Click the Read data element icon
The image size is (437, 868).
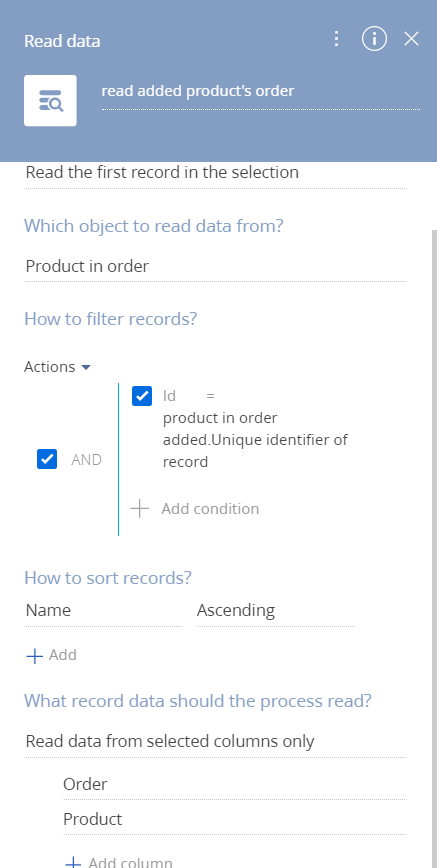[50, 101]
